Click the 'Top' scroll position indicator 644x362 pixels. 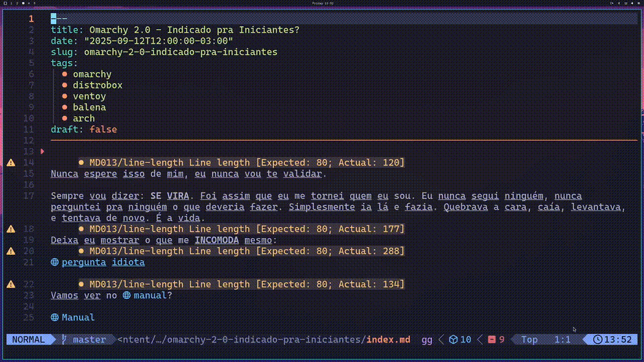pos(529,339)
